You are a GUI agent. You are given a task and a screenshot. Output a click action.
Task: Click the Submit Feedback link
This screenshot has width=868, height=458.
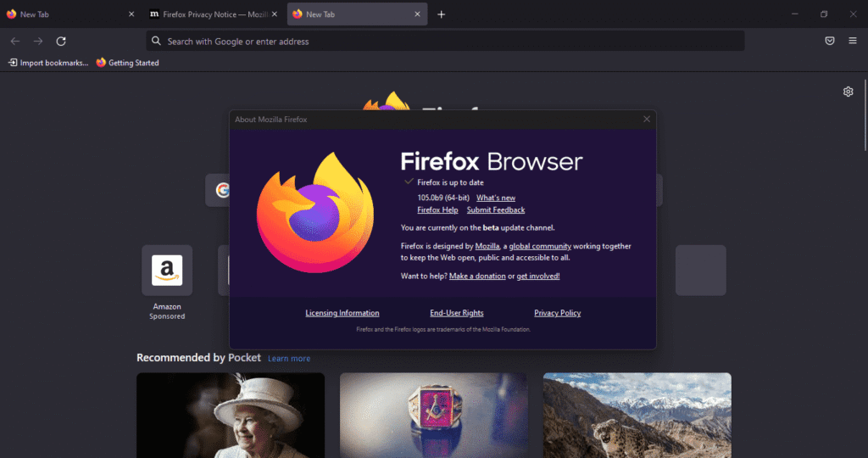click(495, 209)
